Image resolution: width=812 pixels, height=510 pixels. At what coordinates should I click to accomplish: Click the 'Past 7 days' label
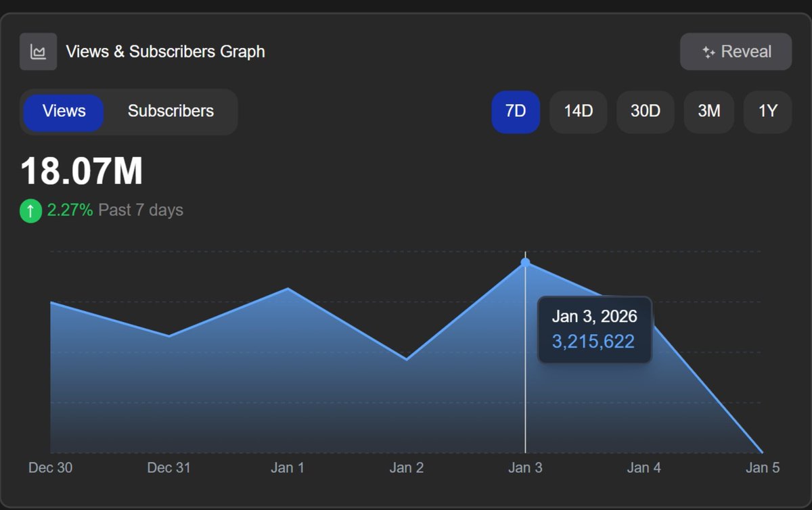141,210
